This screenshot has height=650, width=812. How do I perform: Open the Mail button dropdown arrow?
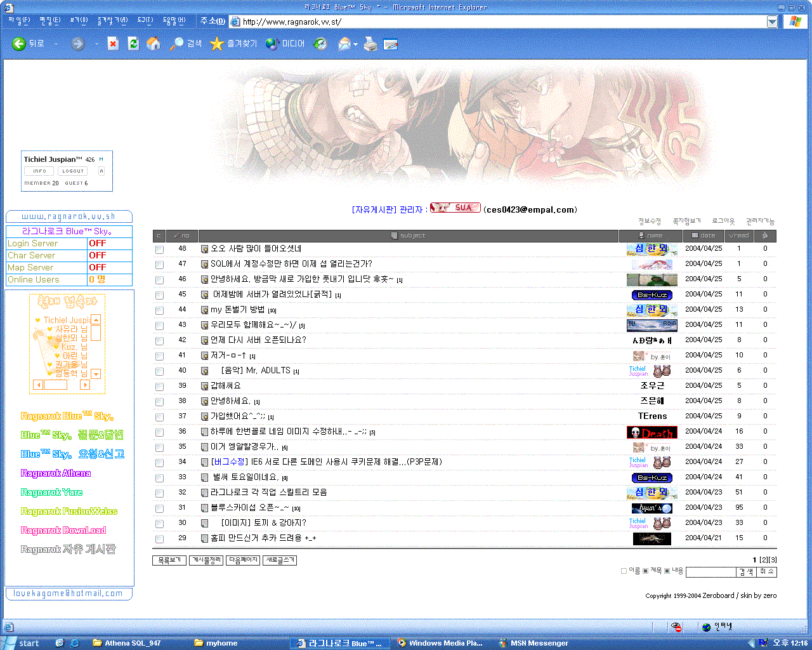[356, 44]
